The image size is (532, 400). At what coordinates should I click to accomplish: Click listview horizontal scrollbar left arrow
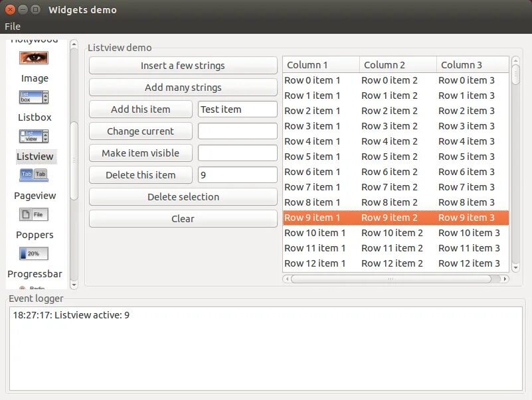click(x=287, y=279)
